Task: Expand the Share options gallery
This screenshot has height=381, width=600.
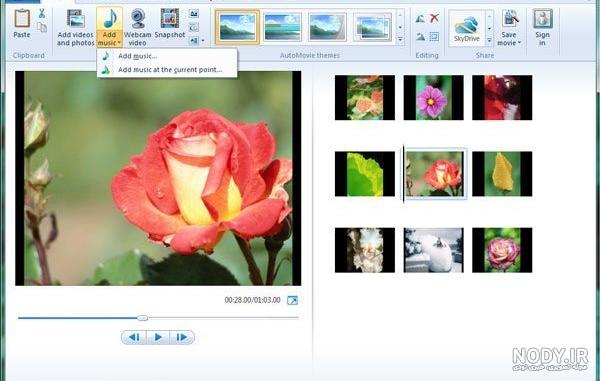Action: coord(489,40)
